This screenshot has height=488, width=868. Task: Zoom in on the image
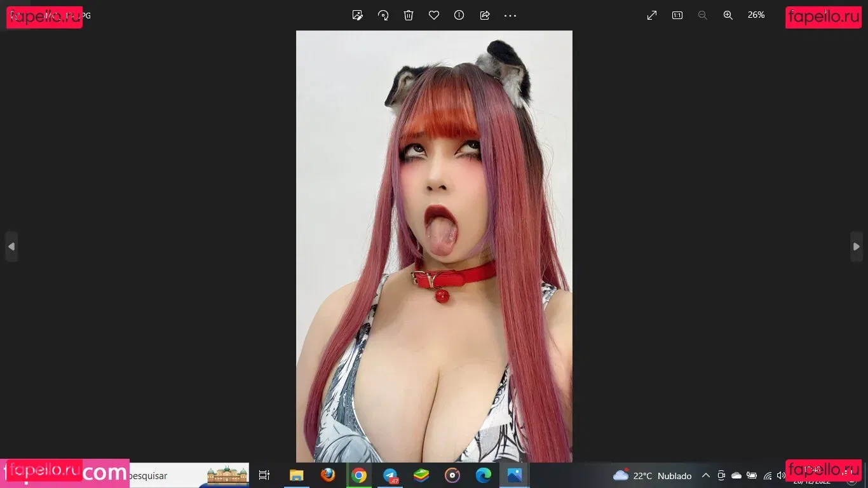tap(728, 15)
